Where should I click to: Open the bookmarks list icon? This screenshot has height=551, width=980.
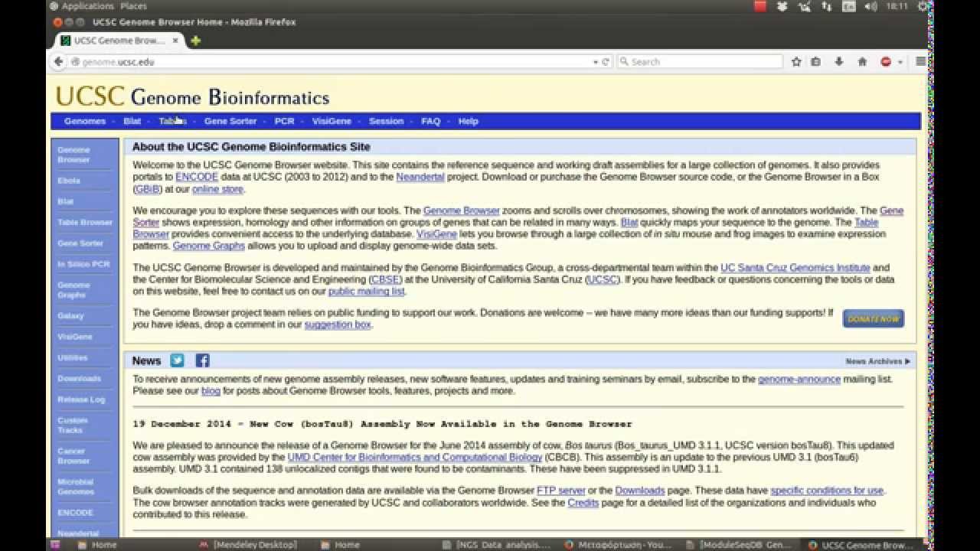816,62
